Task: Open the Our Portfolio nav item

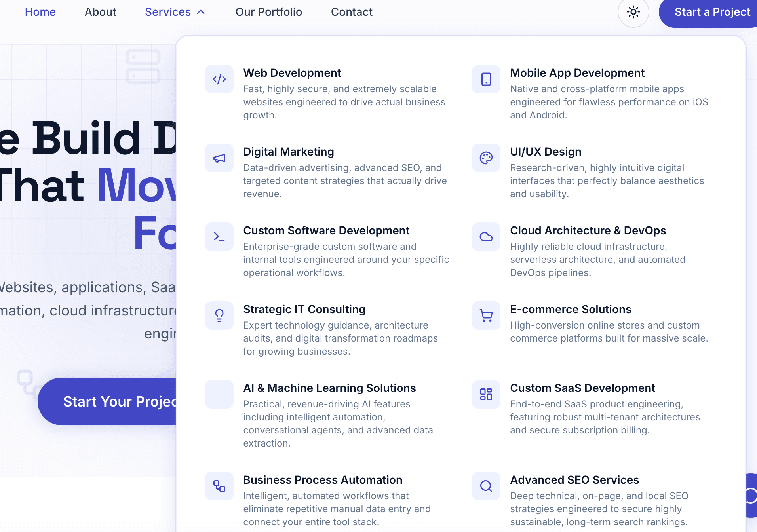Action: pyautogui.click(x=269, y=12)
